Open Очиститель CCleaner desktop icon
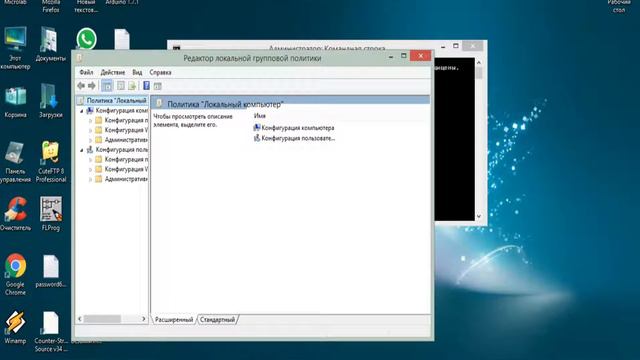 tap(16, 214)
